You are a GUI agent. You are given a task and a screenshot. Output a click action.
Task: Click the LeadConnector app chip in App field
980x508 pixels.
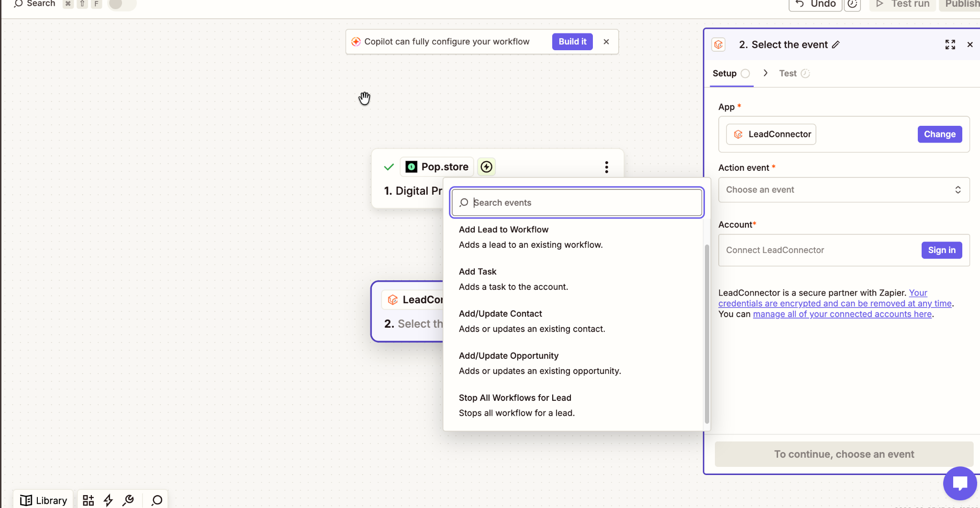pyautogui.click(x=771, y=134)
